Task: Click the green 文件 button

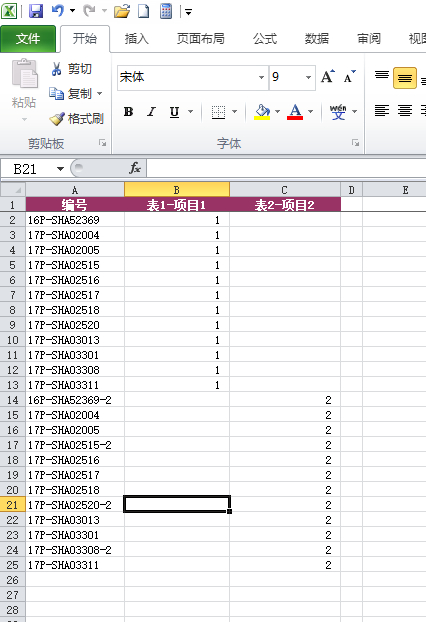Action: coord(28,39)
